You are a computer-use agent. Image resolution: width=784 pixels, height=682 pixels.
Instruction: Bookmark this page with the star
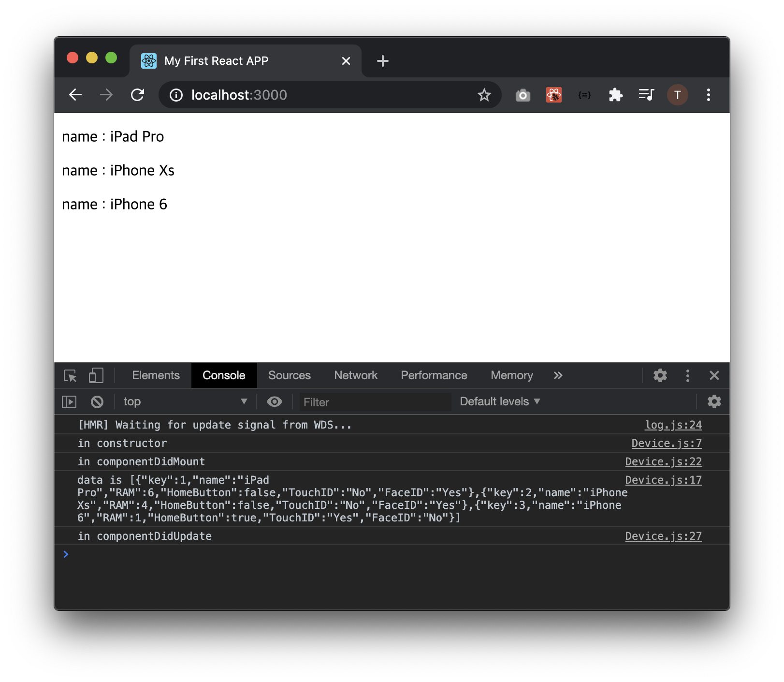(484, 95)
